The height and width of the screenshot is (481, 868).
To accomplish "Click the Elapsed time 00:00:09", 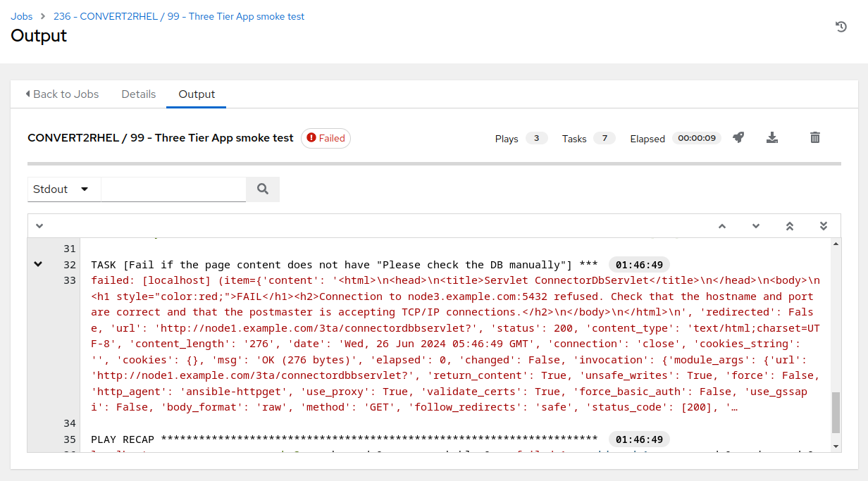I will click(697, 138).
